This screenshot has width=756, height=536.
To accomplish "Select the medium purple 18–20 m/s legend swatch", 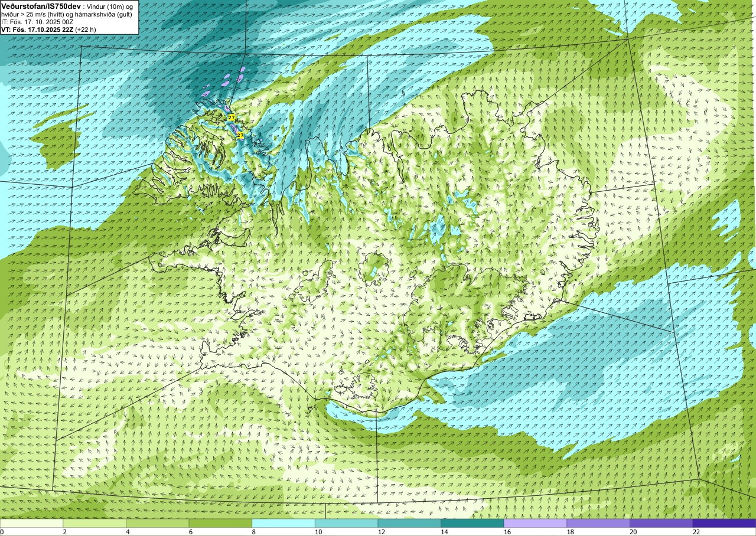I will point(598,523).
